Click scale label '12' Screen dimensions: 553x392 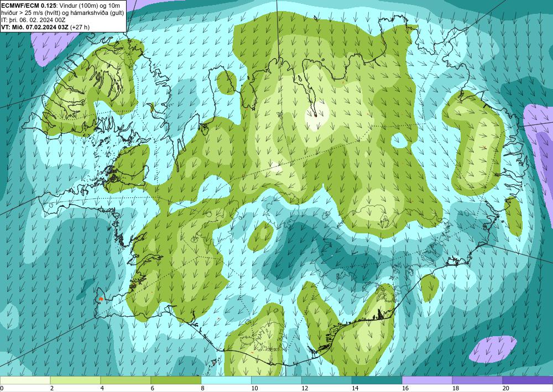click(x=305, y=389)
